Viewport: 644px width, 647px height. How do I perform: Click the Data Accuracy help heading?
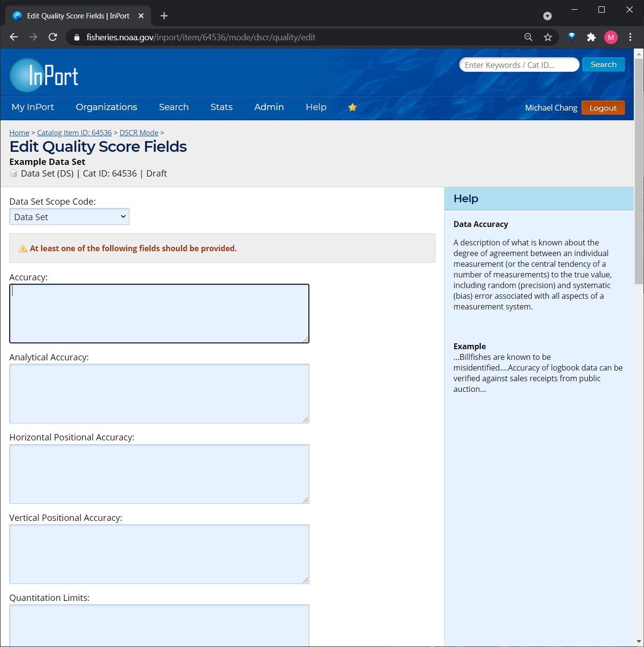481,224
